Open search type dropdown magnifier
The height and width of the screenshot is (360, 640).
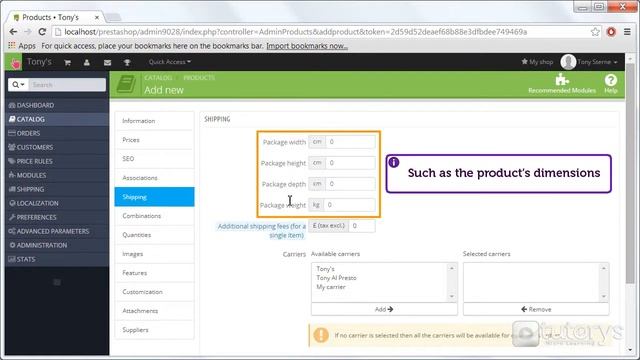pos(18,84)
